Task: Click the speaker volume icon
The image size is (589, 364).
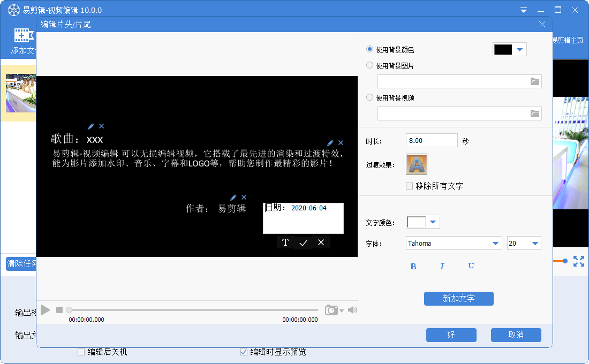Action: click(352, 310)
